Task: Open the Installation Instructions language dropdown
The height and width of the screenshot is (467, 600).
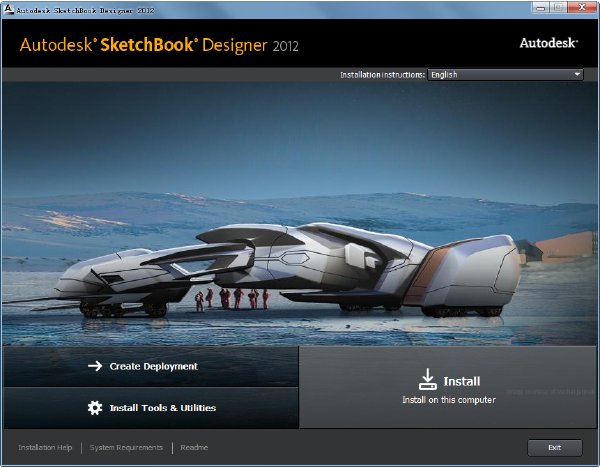Action: pos(505,75)
